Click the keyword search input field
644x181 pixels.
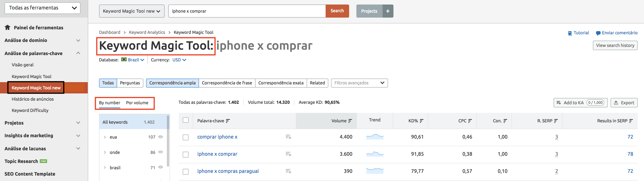[246, 11]
